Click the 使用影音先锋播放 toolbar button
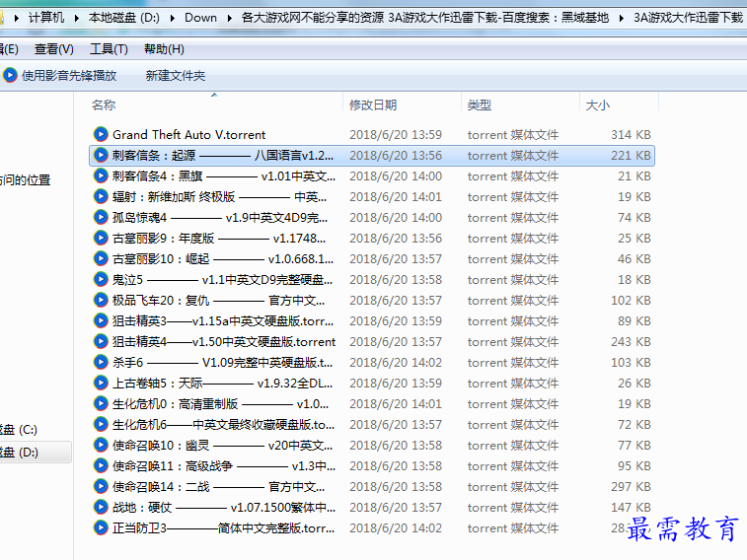The height and width of the screenshot is (560, 747). (x=59, y=75)
